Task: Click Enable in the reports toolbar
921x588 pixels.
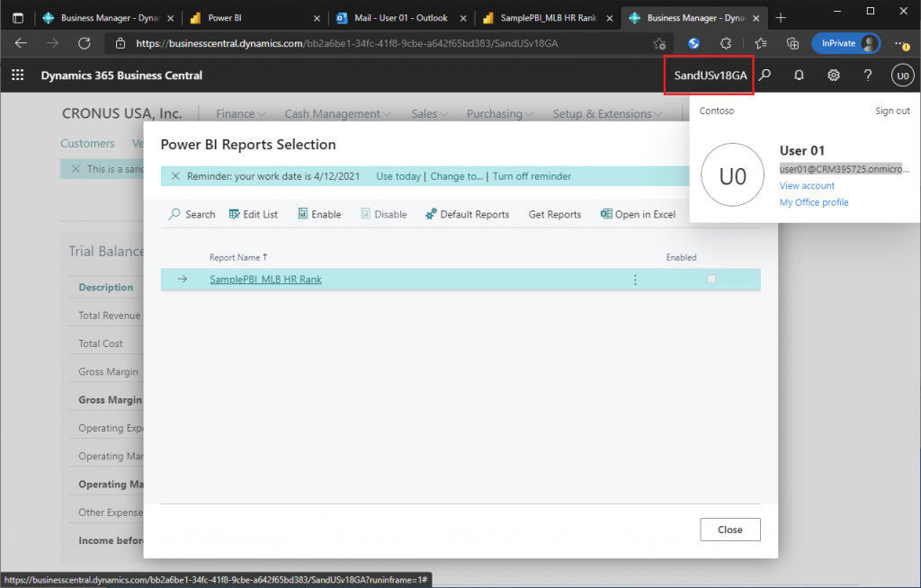Action: (x=319, y=214)
